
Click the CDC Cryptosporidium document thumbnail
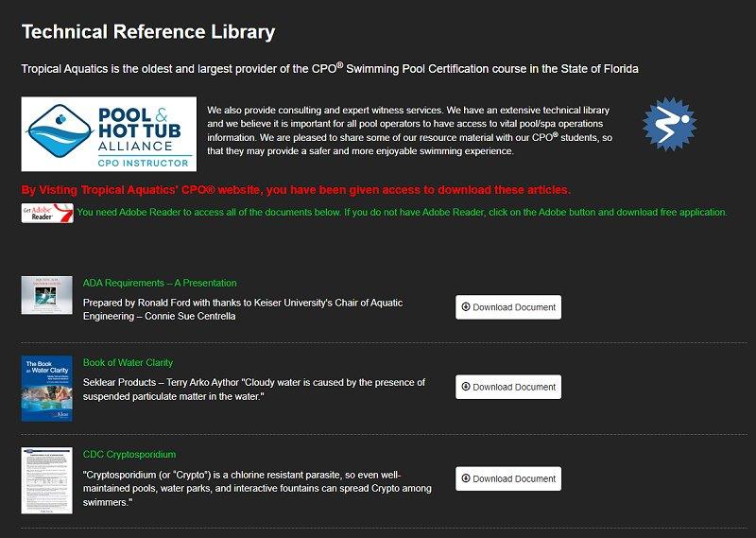tap(46, 479)
